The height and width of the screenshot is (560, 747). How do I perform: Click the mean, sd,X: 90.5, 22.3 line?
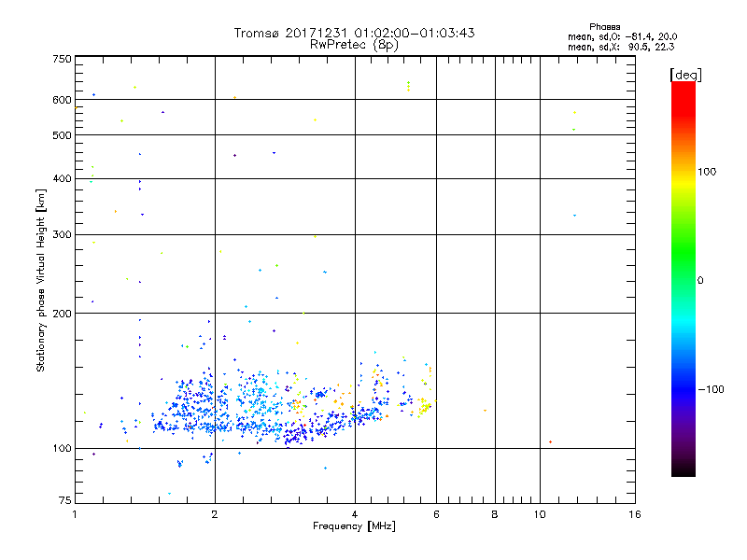(x=621, y=48)
